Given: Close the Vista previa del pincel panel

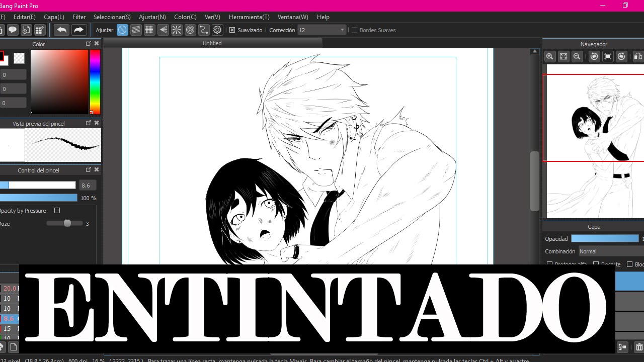Looking at the screenshot, I should [x=97, y=123].
